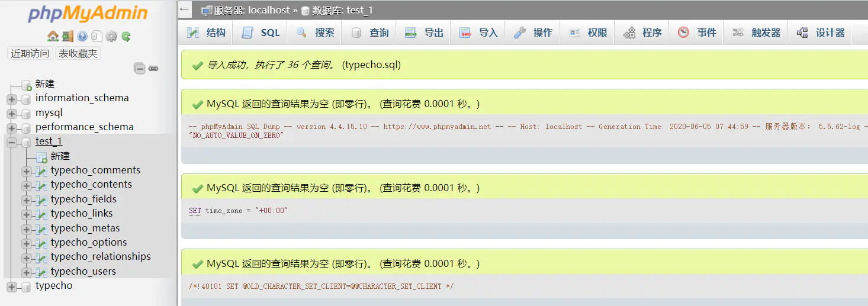868x306 pixels.
Task: Click the table icon beside typecho_relationships
Action: (x=41, y=257)
